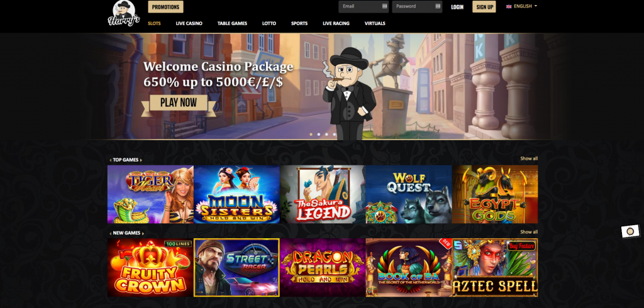644x308 pixels.
Task: Click the key icon in Email field
Action: 384,6
